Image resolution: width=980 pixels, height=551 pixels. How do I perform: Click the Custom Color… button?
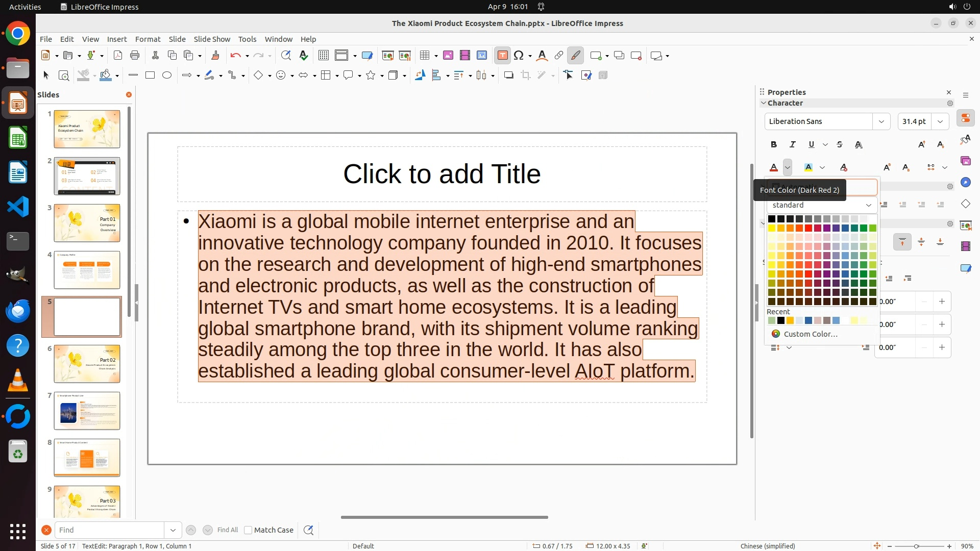[x=810, y=334]
